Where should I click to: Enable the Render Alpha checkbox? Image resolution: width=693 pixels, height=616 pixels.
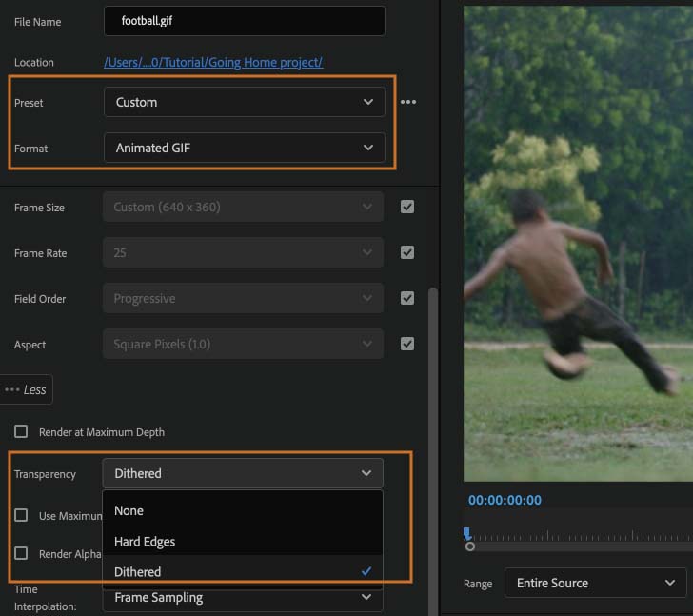(21, 553)
